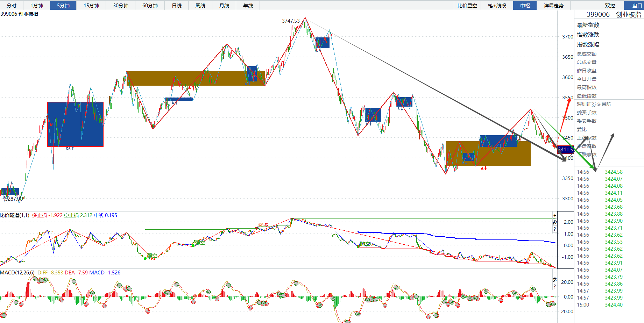Click the MACD(12,26,6) indicator label

(17, 273)
